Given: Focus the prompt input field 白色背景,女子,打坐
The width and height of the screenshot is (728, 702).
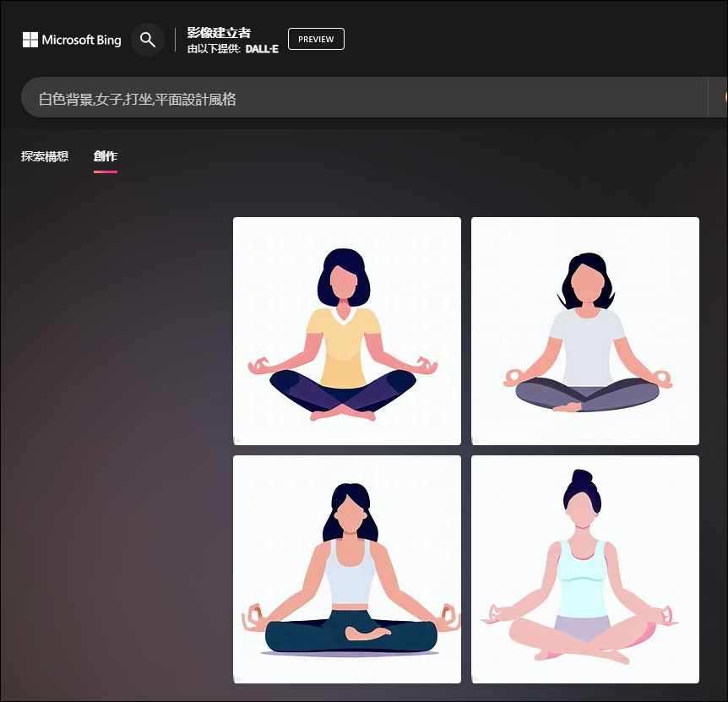Looking at the screenshot, I should pyautogui.click(x=365, y=98).
